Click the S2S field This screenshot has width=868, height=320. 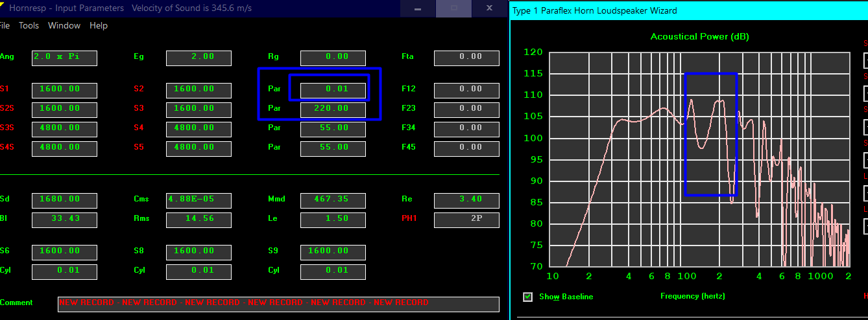[x=64, y=109]
